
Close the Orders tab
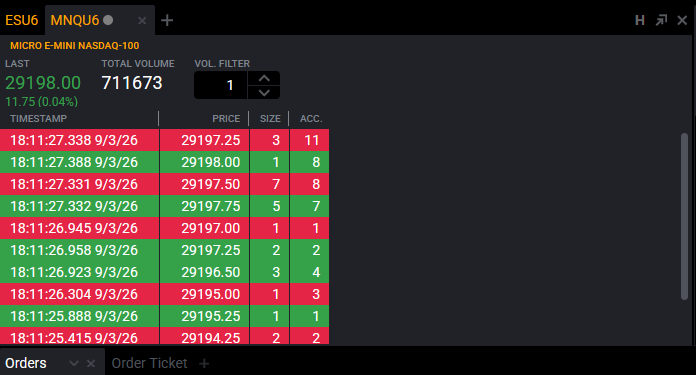point(91,363)
